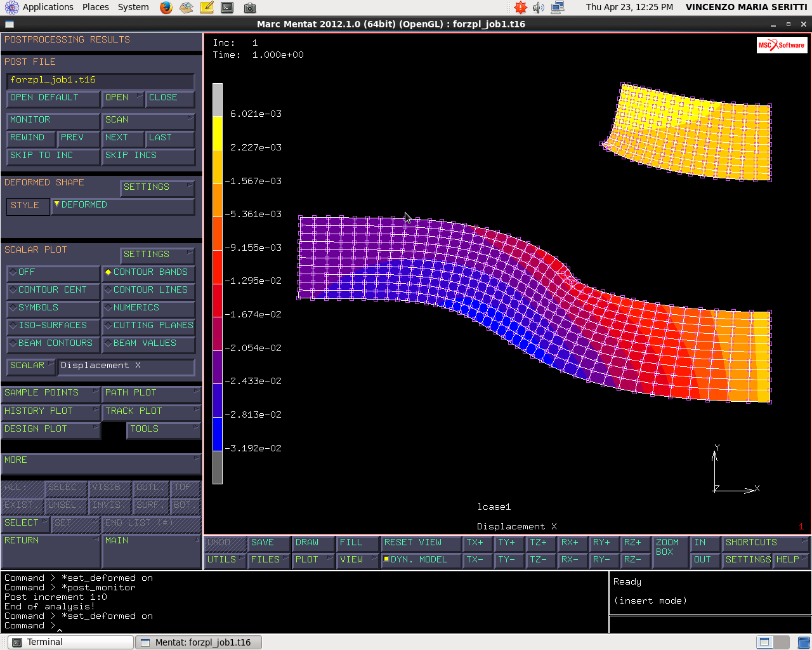Open HISTORY PLOT submenu
Screen dimensions: 812x650
(50, 411)
